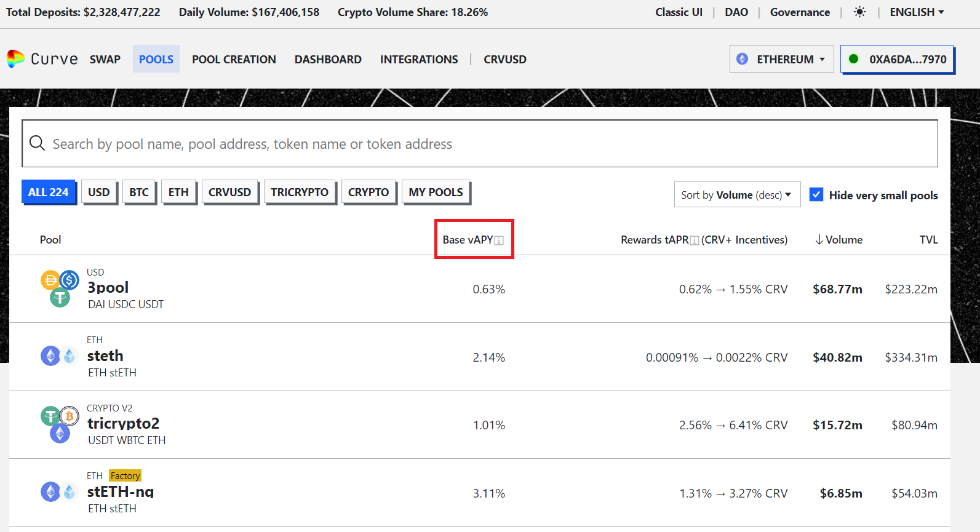The width and height of the screenshot is (980, 532).
Task: Open the DASHBOARD page
Action: pos(328,59)
